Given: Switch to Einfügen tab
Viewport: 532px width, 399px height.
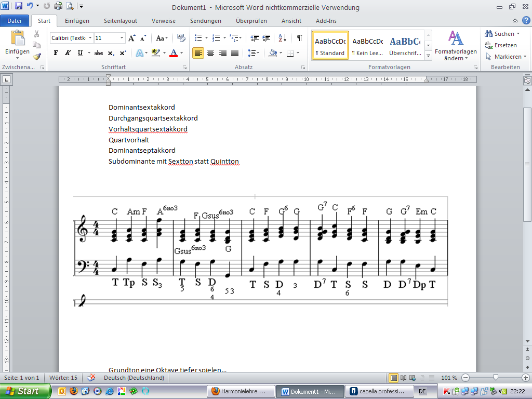Looking at the screenshot, I should click(x=77, y=21).
